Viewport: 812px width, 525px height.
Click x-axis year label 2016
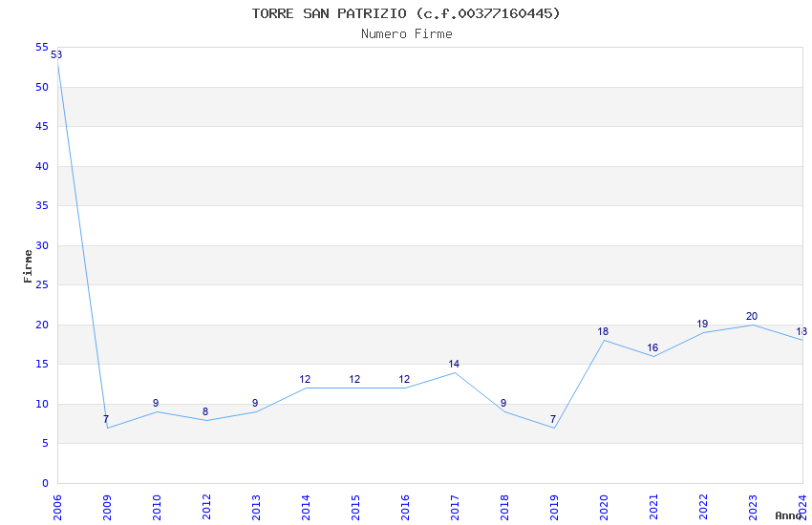[x=405, y=508]
